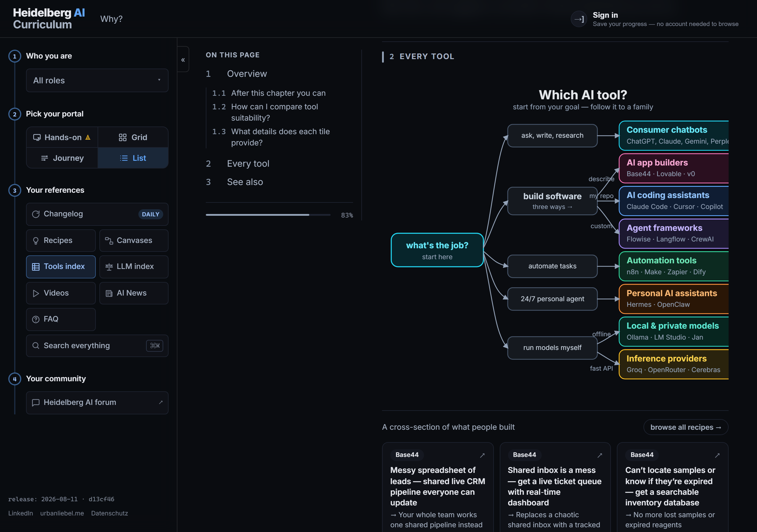
Task: Select the AI app builders family box
Action: point(674,168)
